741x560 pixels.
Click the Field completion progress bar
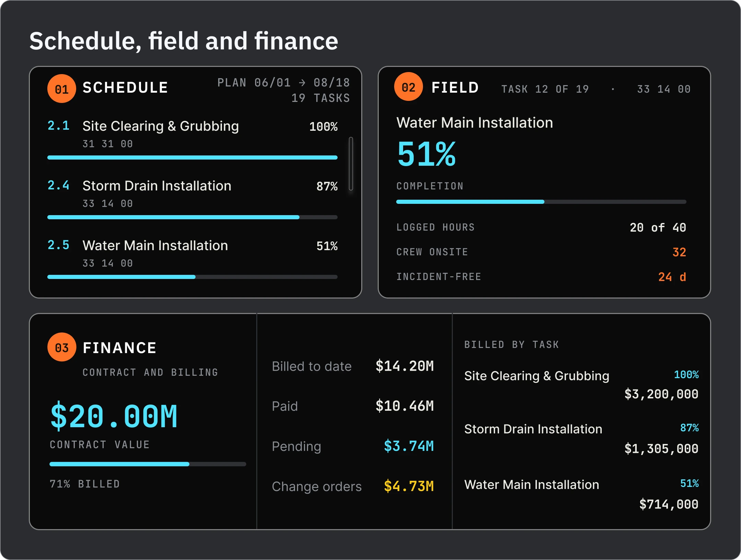pos(541,202)
